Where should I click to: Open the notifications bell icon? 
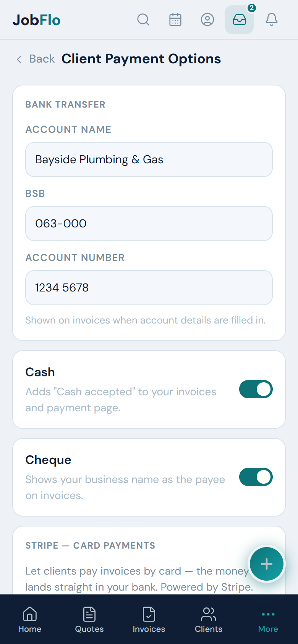pyautogui.click(x=272, y=19)
